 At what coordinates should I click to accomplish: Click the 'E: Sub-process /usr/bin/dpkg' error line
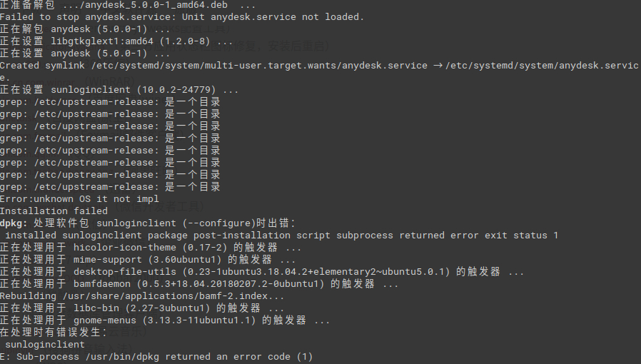pyautogui.click(x=156, y=357)
